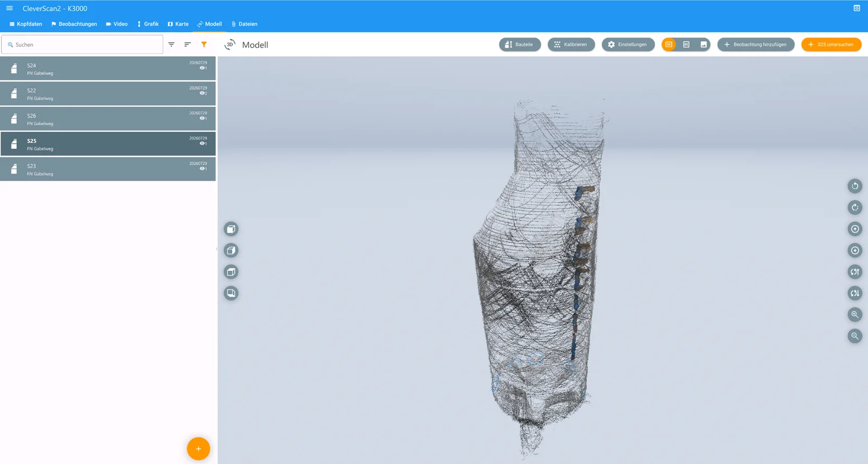868x464 pixels.
Task: Open the filter options dropdown
Action: 171,45
